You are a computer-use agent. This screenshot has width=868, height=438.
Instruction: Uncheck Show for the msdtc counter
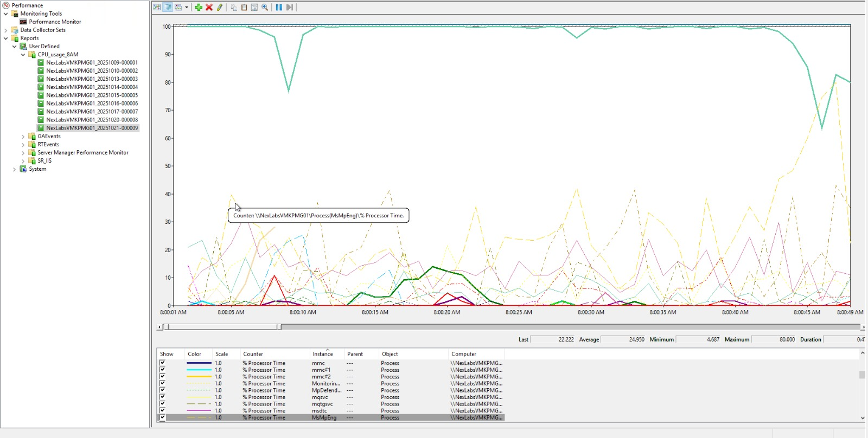pos(162,410)
